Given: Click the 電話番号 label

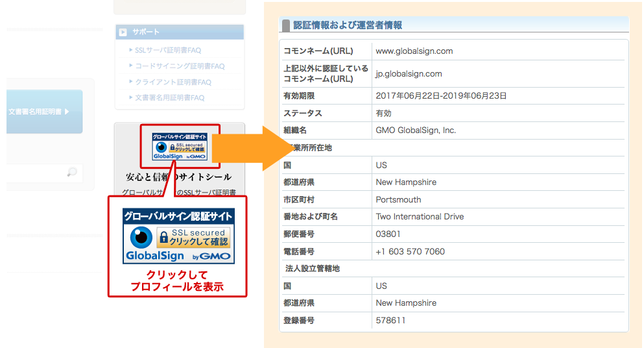Looking at the screenshot, I should 299,251.
